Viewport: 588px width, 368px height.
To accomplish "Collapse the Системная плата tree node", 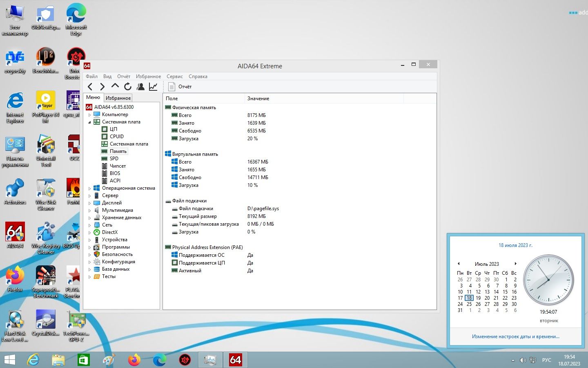I will (89, 122).
